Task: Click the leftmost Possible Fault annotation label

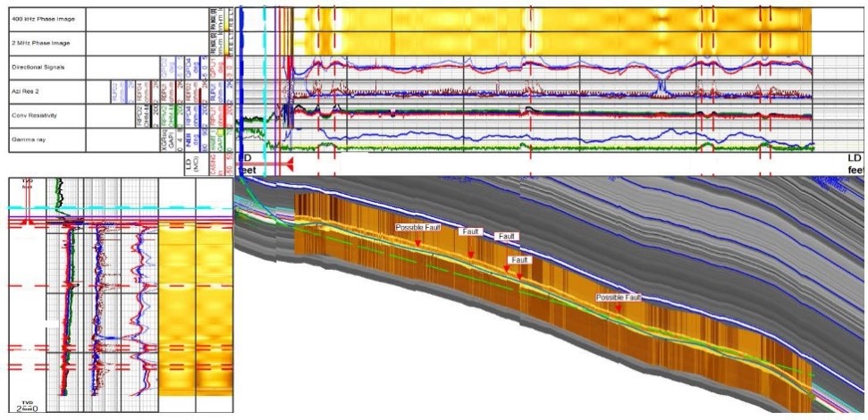Action: (417, 228)
